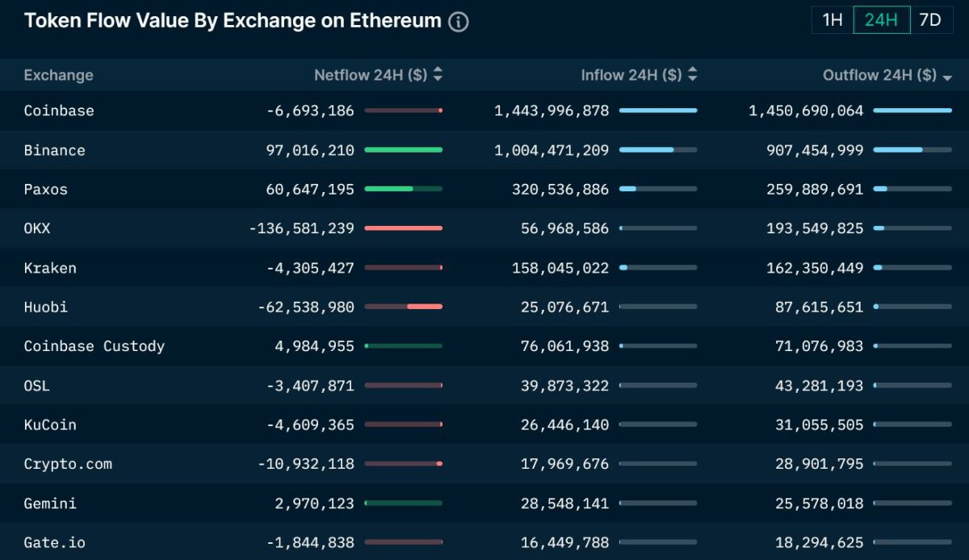This screenshot has width=969, height=560.
Task: Click the info icon beside the title
Action: point(459,22)
